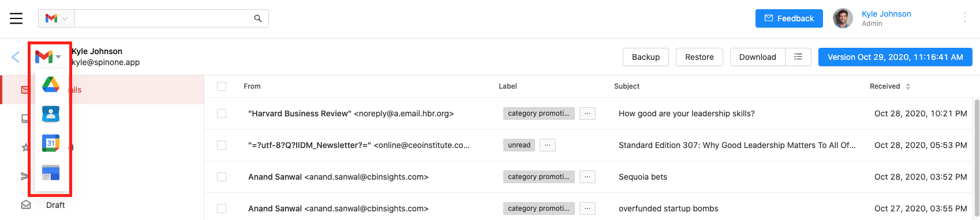Check the Harvard Business Review email row

(222, 113)
